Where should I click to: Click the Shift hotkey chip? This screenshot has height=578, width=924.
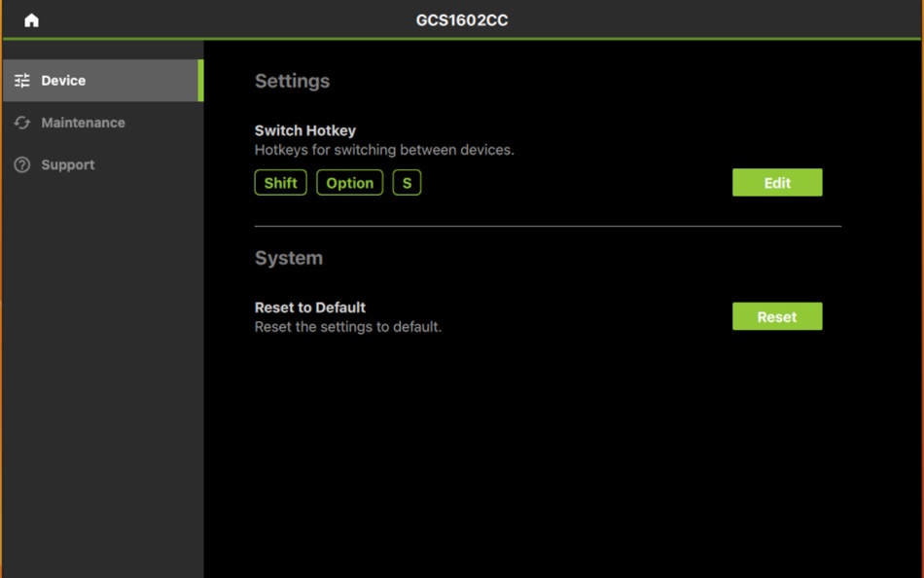click(280, 182)
